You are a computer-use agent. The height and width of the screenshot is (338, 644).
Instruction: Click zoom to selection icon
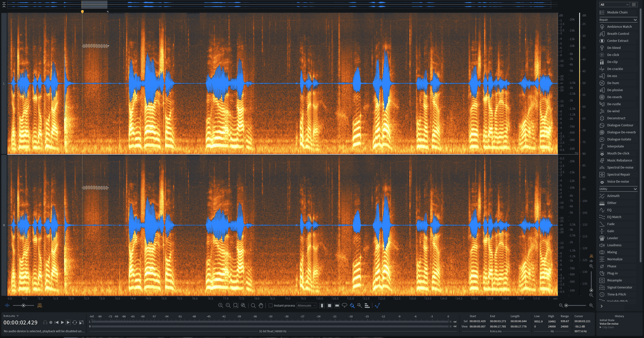coord(236,306)
